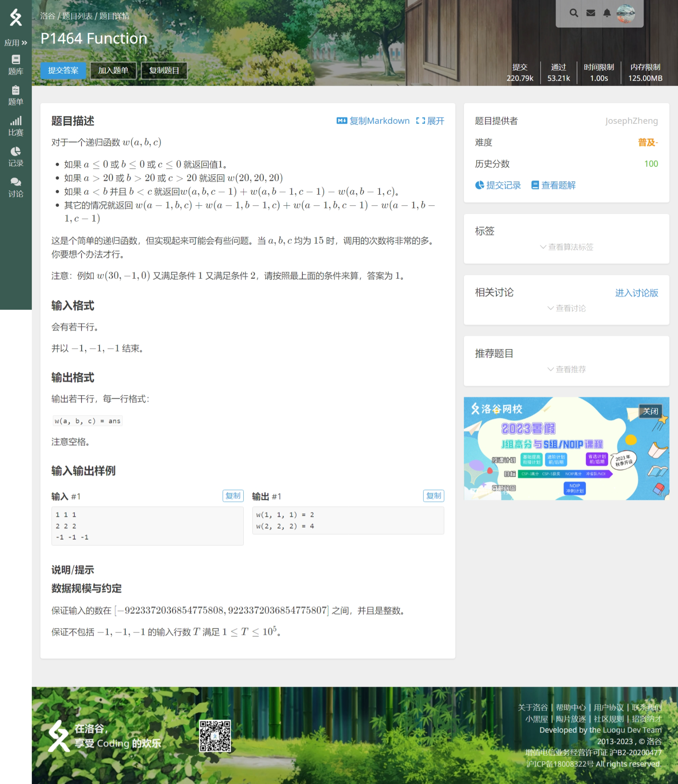Viewport: 678px width, 784px height.
Task: Click the 洛谷网校 2023暑假 ad banner
Action: pyautogui.click(x=566, y=448)
